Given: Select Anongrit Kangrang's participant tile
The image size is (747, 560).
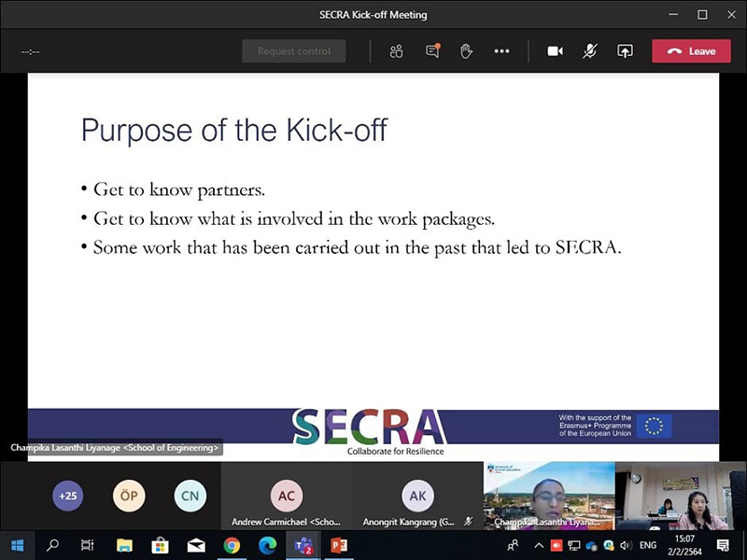Looking at the screenshot, I should click(417, 496).
